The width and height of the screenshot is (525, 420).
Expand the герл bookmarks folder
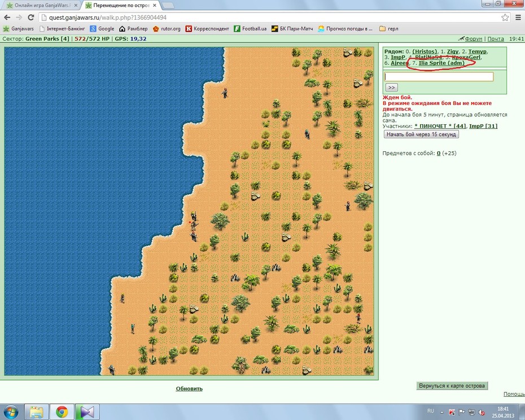click(389, 29)
